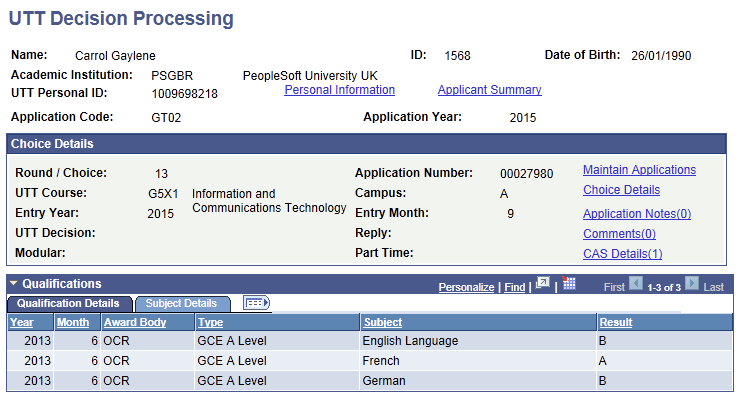The width and height of the screenshot is (742, 395).
Task: Click result A in the French row
Action: click(602, 360)
